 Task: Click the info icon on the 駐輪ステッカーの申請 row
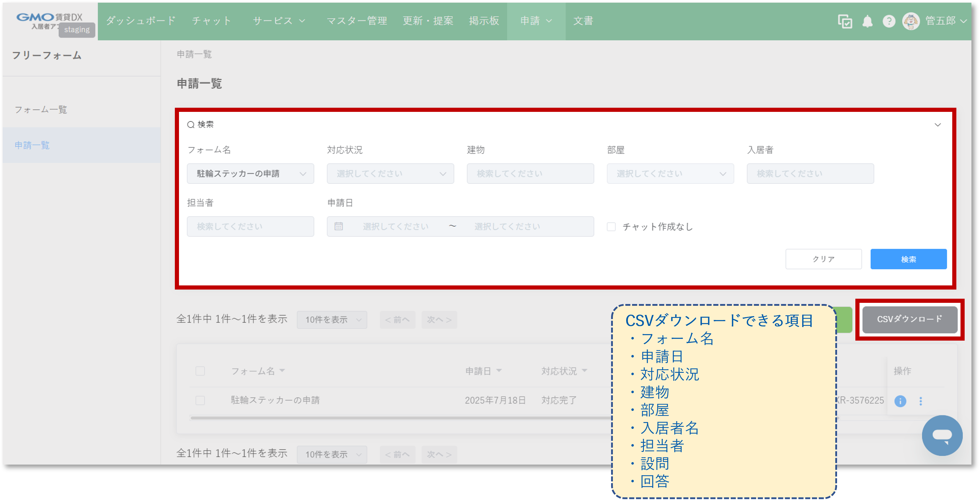[901, 401]
